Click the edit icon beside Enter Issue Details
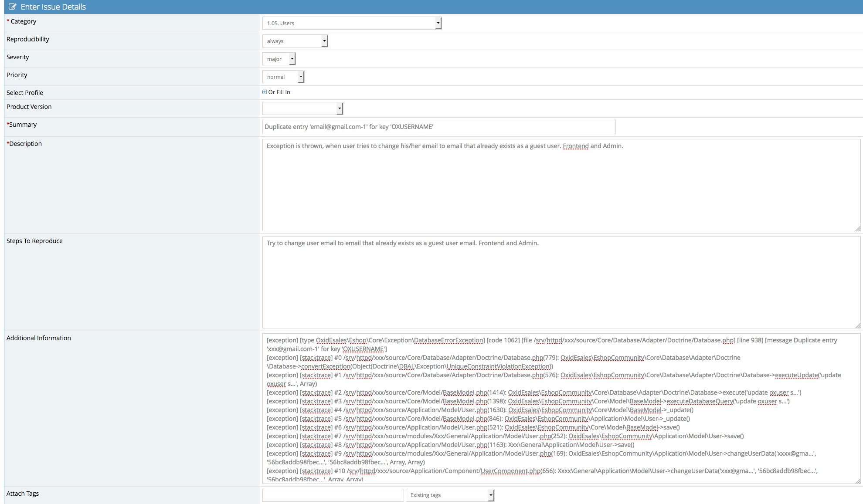This screenshot has height=504, width=863. tap(13, 7)
